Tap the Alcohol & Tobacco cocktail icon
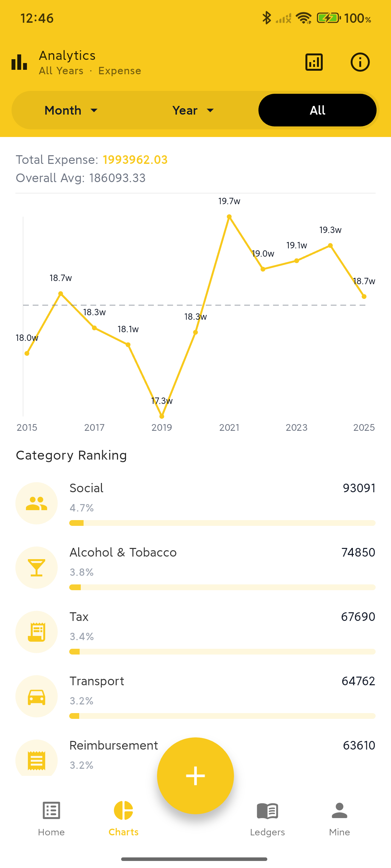The height and width of the screenshot is (868, 391). (x=37, y=567)
